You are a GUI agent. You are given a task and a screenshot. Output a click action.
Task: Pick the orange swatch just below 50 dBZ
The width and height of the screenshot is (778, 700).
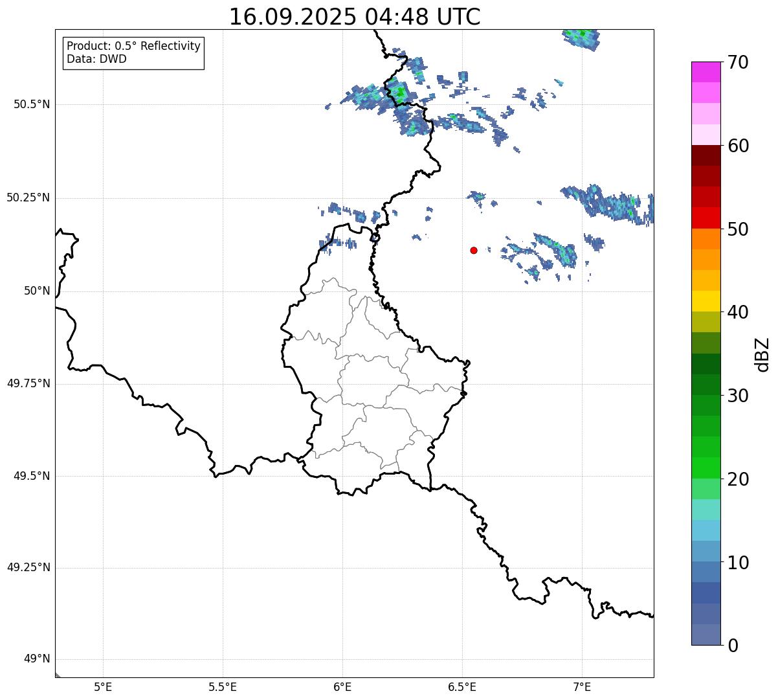706,239
